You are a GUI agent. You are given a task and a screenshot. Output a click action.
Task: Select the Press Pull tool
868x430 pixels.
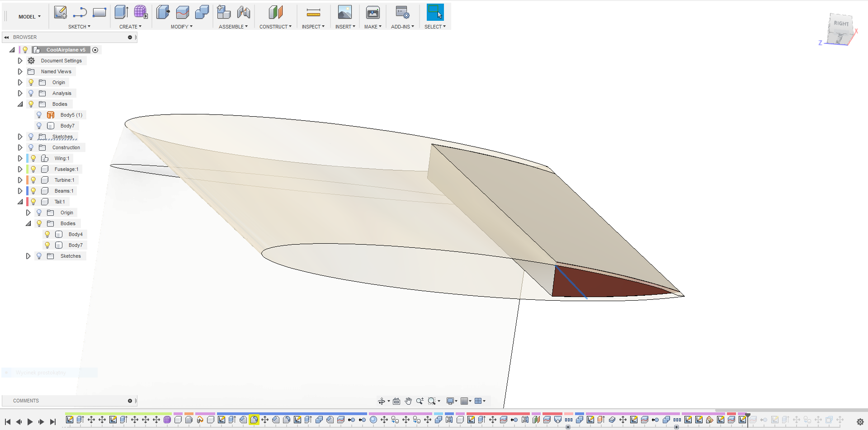(x=163, y=12)
